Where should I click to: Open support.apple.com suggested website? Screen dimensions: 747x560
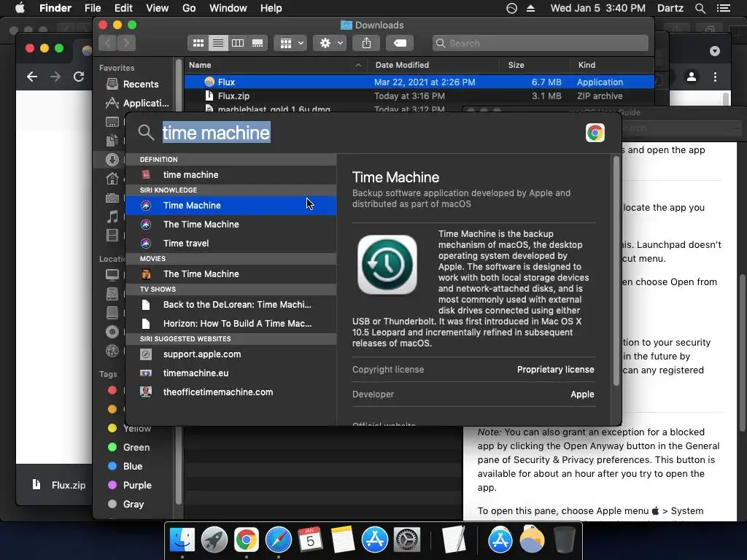(231, 354)
